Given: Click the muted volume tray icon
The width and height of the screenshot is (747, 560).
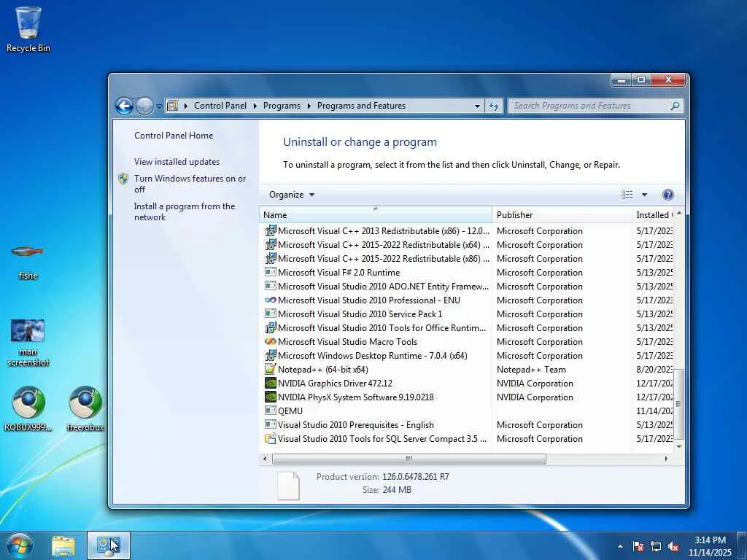Looking at the screenshot, I should [673, 546].
